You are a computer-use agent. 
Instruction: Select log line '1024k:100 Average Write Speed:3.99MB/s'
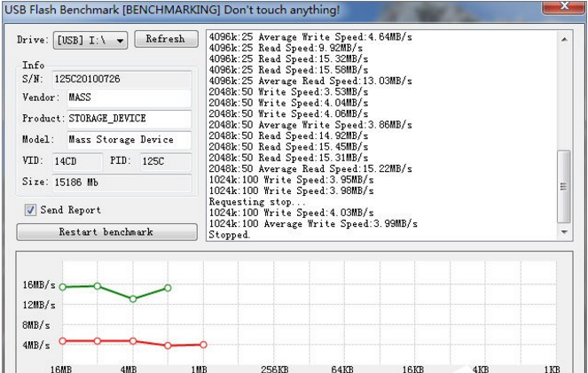coord(313,223)
